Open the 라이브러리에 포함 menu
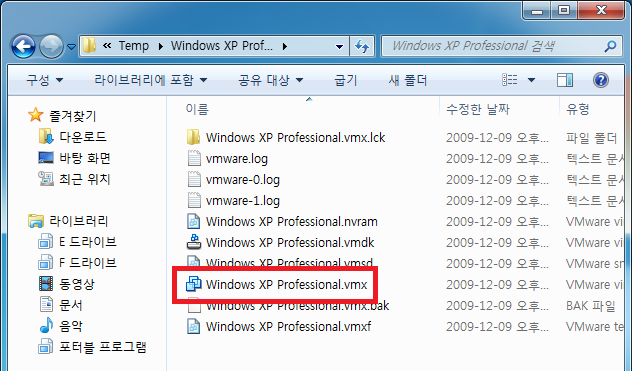Screen dimensions: 632x371 click(151, 80)
